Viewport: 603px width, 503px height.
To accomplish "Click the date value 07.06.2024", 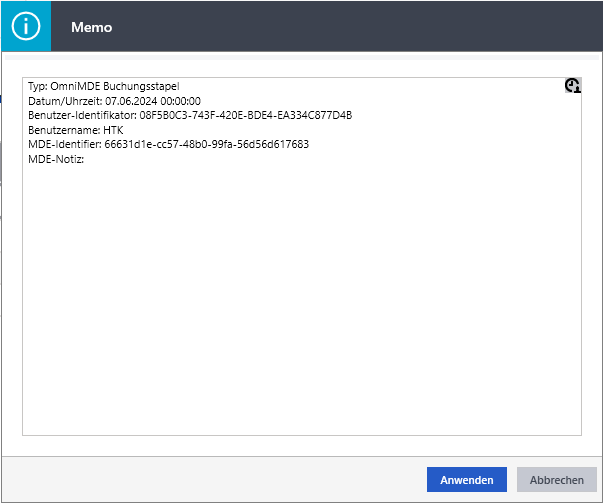I will point(131,101).
